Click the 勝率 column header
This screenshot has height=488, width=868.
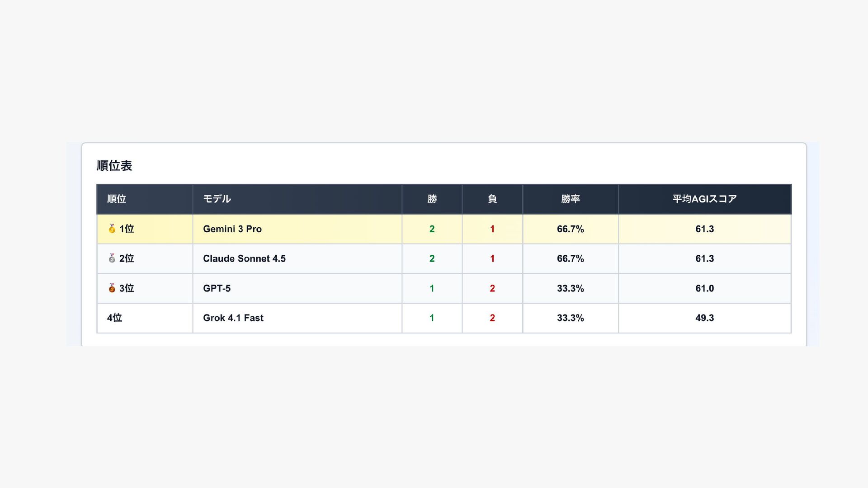570,199
